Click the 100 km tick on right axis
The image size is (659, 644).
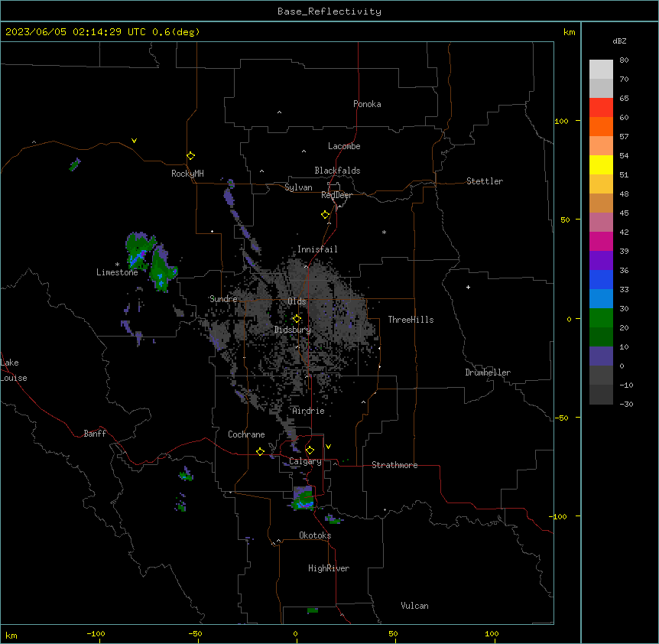[x=561, y=121]
